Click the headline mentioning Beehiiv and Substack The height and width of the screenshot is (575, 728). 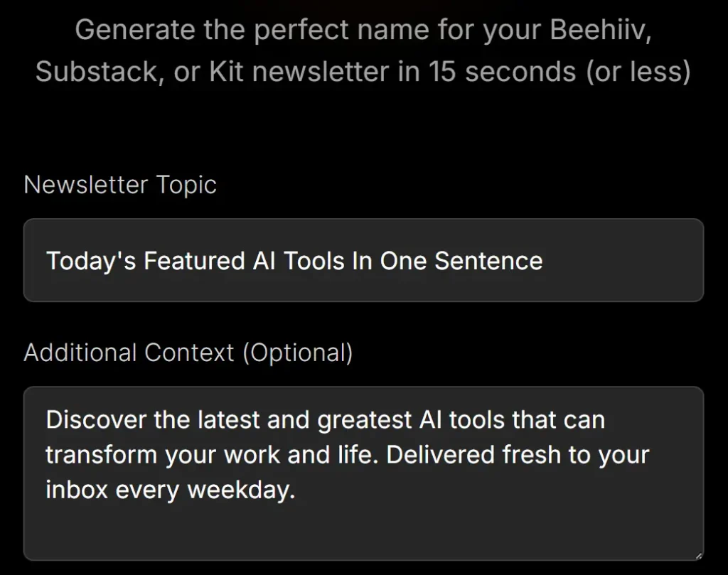pyautogui.click(x=364, y=50)
